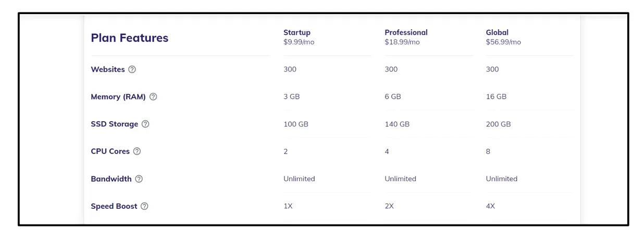Select the Memory (RAM) row label
Viewport: 644px width, 237px height.
coord(118,97)
